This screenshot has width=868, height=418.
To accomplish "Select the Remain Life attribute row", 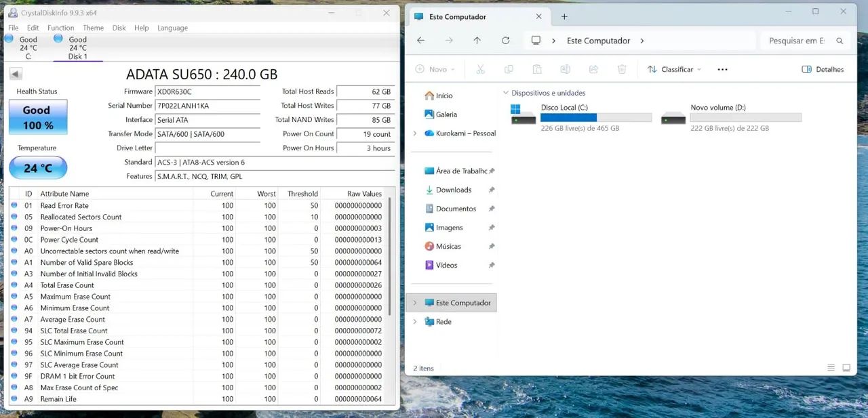I will point(197,399).
